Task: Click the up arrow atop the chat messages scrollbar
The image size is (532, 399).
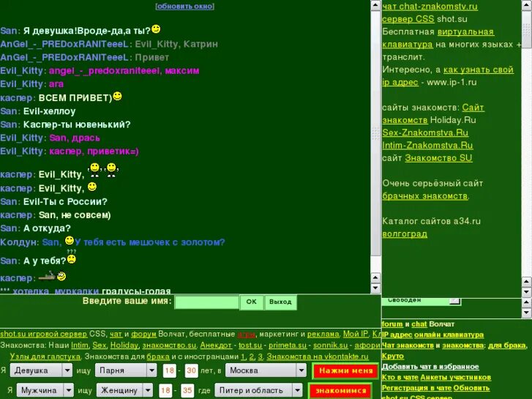Action: 375,5
